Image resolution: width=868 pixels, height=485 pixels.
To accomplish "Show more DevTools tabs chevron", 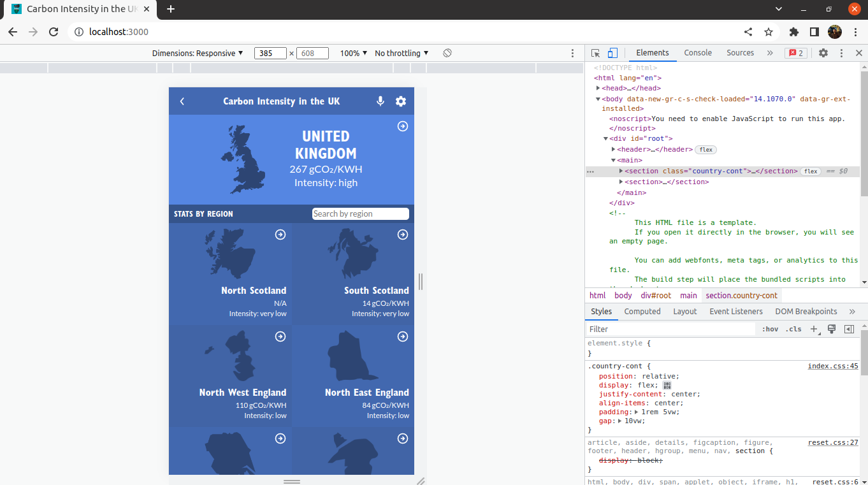I will tap(770, 53).
